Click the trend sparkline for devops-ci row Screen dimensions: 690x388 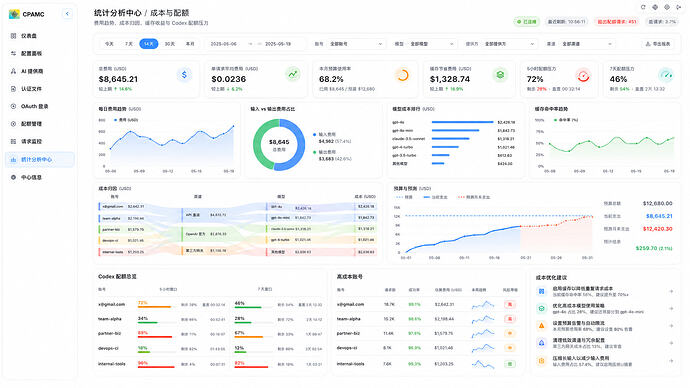point(483,348)
